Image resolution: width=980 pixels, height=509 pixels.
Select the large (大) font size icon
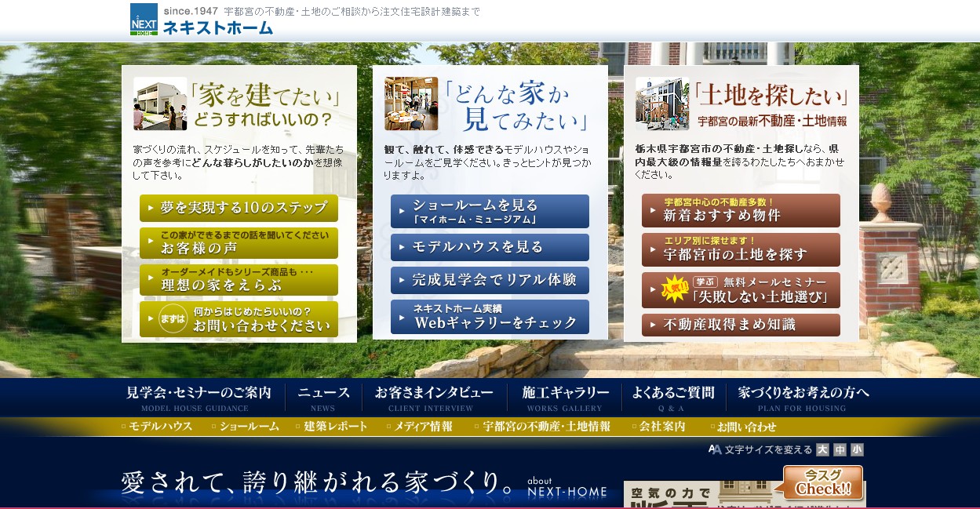(x=822, y=449)
